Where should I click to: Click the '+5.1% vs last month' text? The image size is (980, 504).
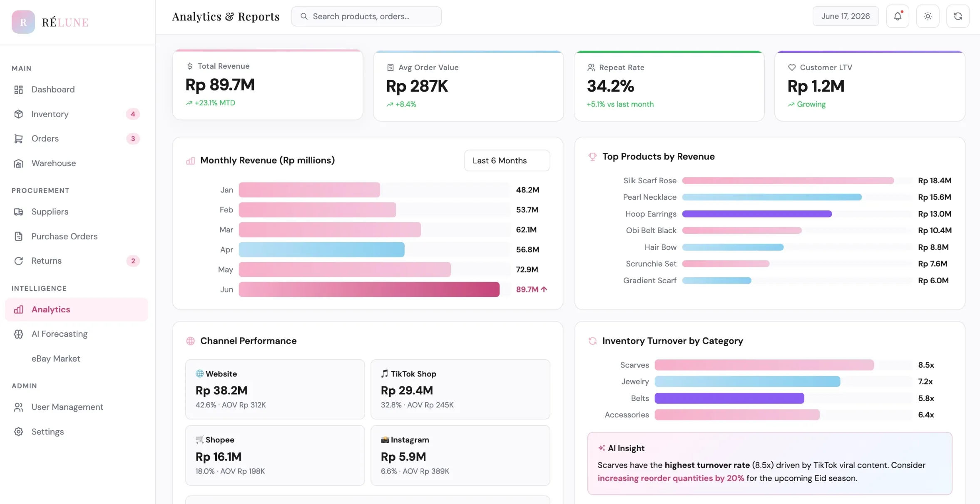coord(620,104)
